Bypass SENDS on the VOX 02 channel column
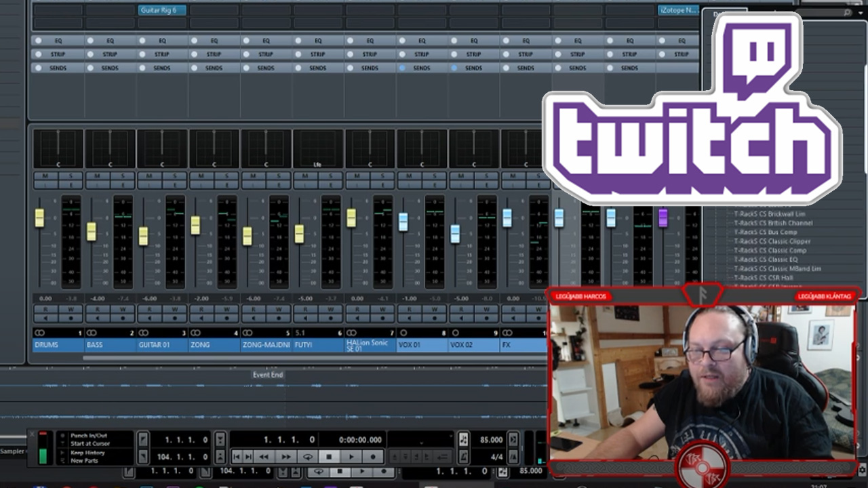The height and width of the screenshot is (488, 868). click(x=454, y=68)
